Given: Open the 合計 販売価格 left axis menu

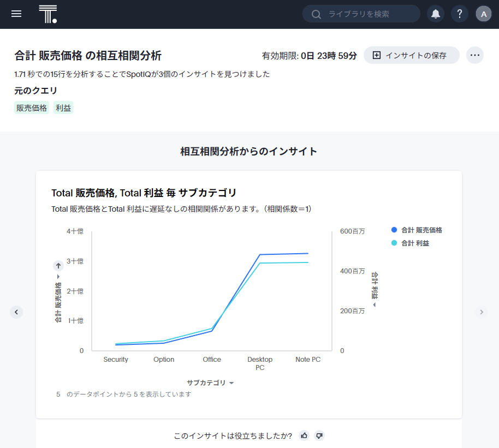Looking at the screenshot, I should pos(58,299).
